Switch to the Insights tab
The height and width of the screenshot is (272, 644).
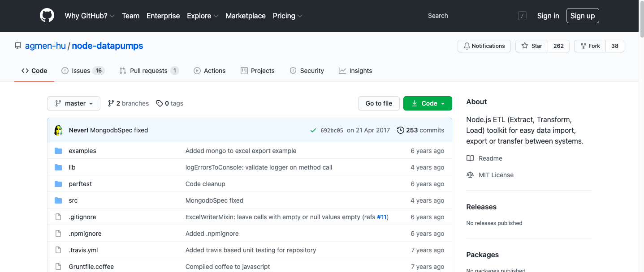[x=355, y=71]
